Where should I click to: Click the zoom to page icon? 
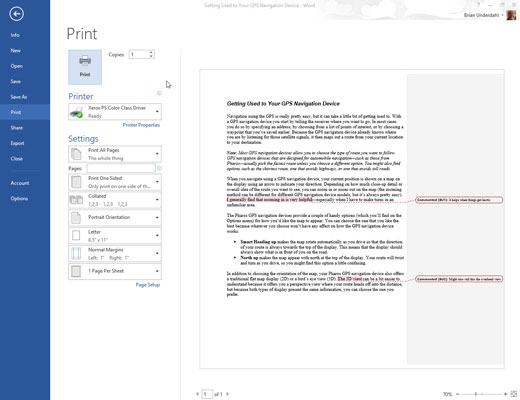point(514,394)
